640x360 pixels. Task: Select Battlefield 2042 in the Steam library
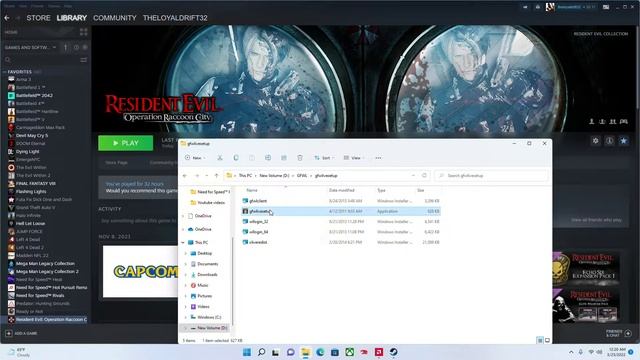(34, 96)
